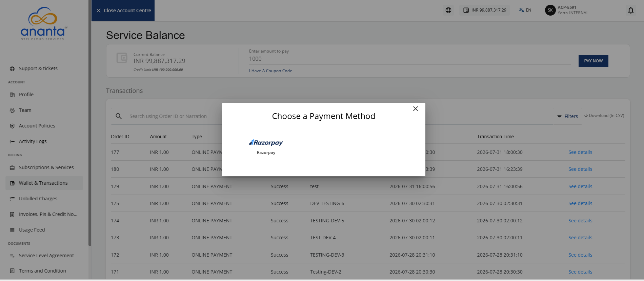See details for order 177

coord(580,152)
